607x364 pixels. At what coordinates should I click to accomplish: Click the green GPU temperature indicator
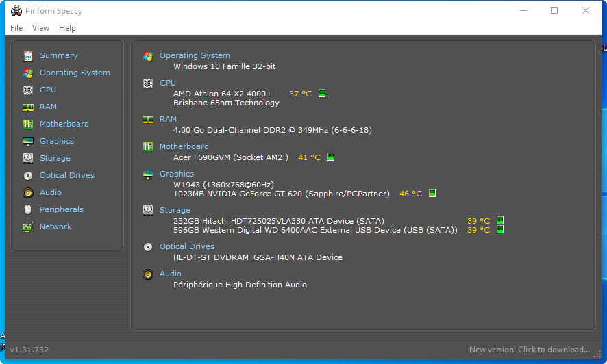click(432, 193)
